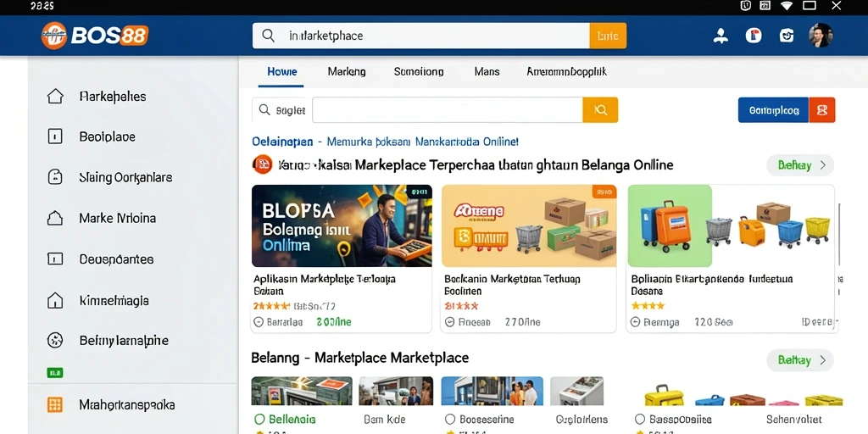Click the icon beside Marke Nrloina
The image size is (868, 434).
55,218
